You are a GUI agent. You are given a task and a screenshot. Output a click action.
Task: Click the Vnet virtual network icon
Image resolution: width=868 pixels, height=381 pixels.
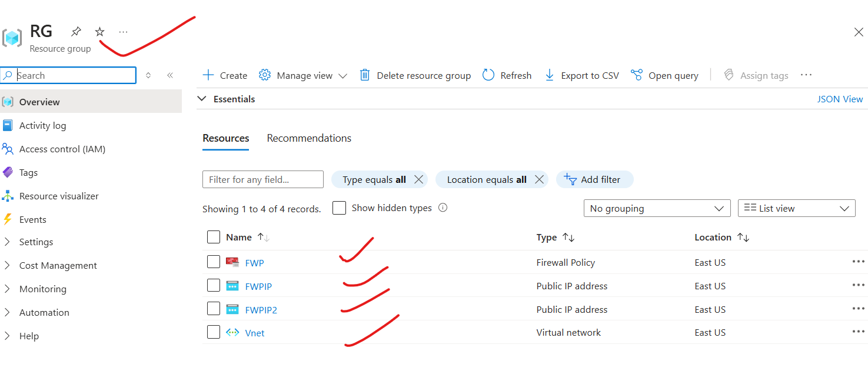click(x=232, y=332)
